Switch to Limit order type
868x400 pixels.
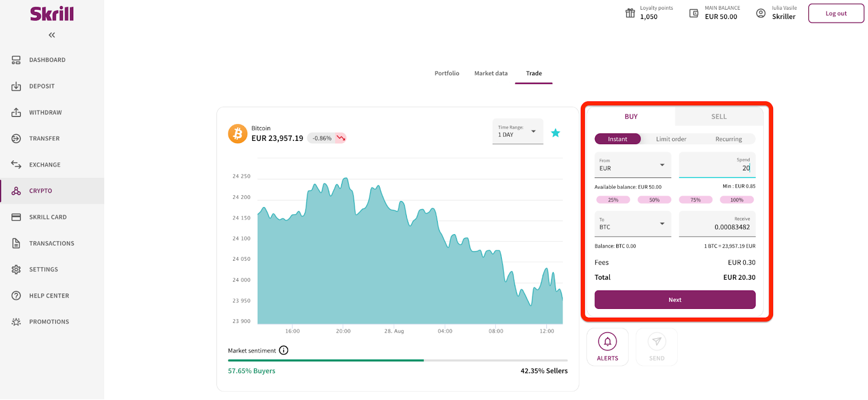tap(671, 139)
